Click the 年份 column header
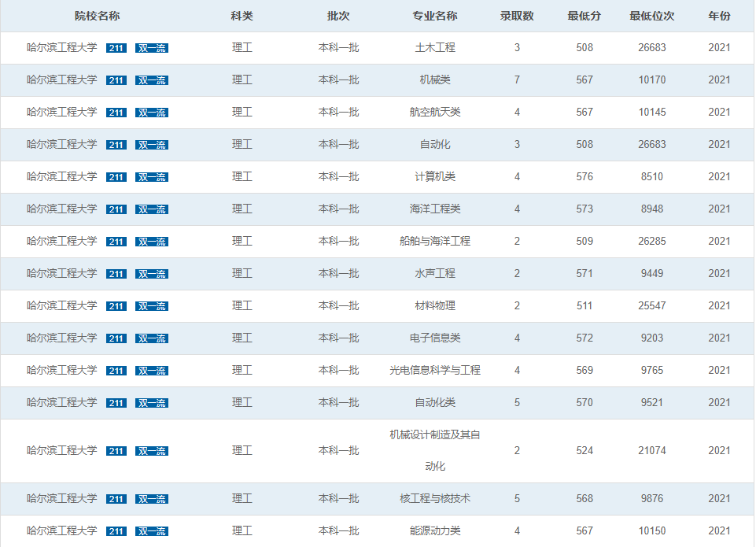 point(719,16)
